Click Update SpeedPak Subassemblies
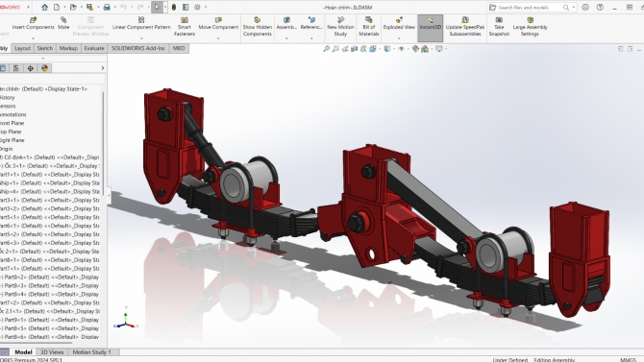This screenshot has height=362, width=644. pos(465,27)
